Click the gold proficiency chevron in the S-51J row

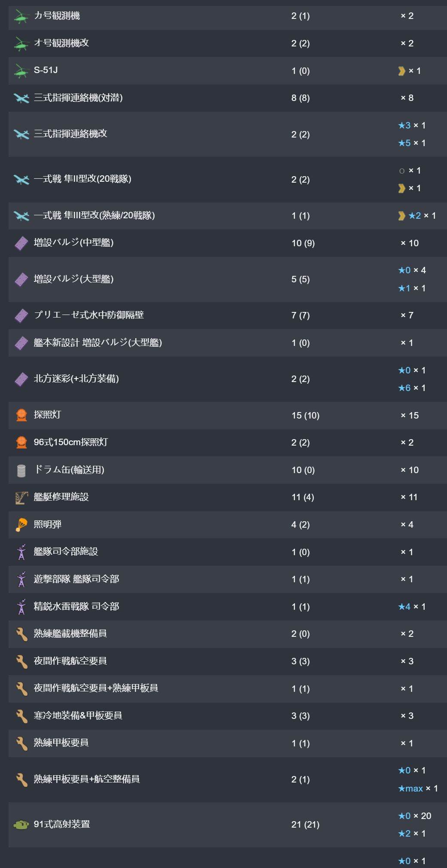click(402, 71)
